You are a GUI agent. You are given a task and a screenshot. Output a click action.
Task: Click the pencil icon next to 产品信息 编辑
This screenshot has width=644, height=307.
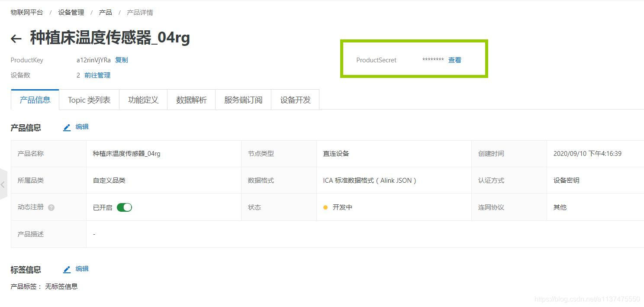[67, 127]
